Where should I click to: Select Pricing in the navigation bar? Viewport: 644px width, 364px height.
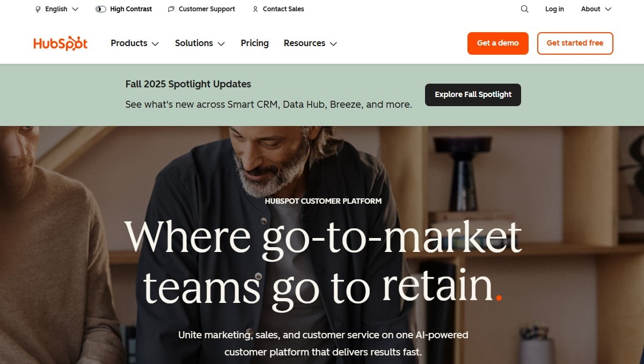click(254, 43)
